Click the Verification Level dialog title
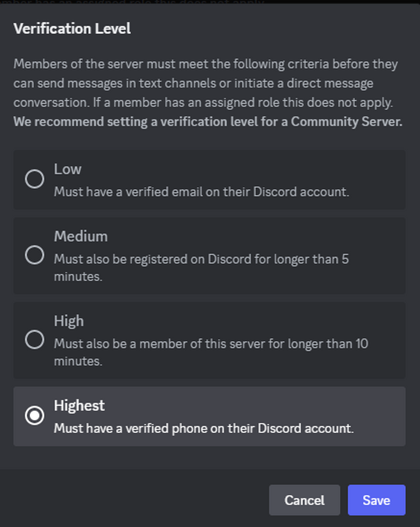The image size is (420, 527). tap(72, 28)
